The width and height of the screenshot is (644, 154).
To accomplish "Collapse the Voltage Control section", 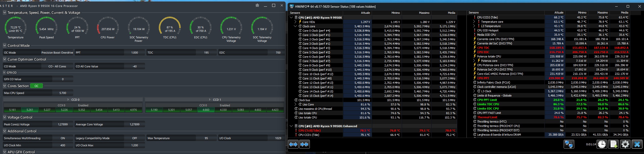I will (5, 117).
